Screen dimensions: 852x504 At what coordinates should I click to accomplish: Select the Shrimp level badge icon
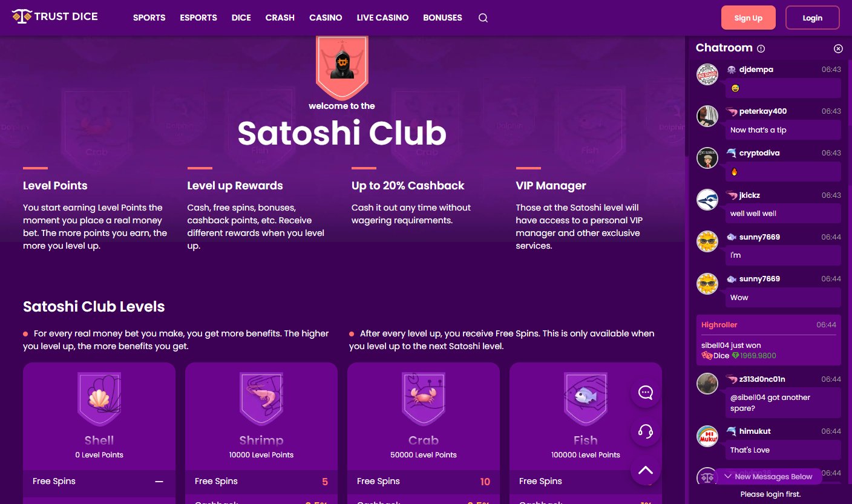pyautogui.click(x=261, y=399)
